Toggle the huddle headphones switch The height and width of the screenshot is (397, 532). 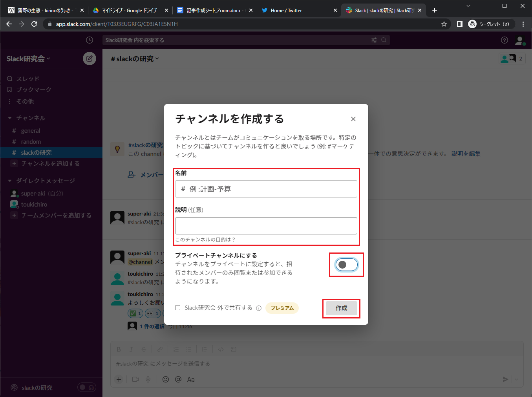(x=87, y=388)
